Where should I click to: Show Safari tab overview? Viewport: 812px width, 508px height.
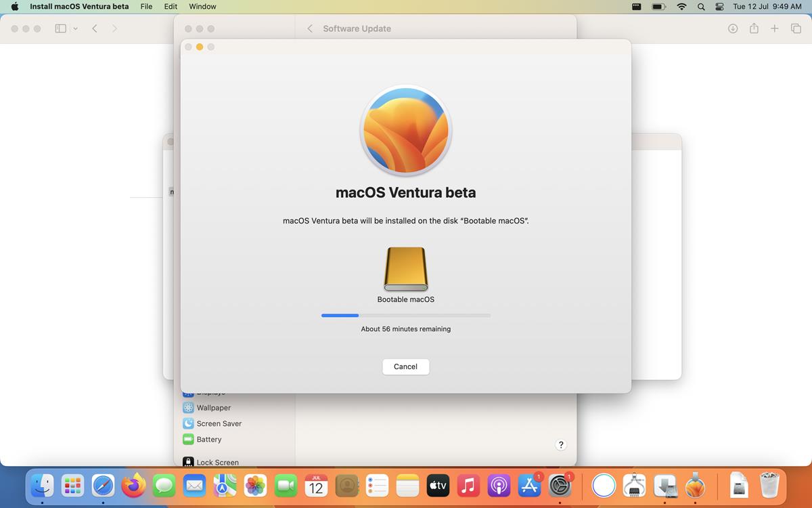pyautogui.click(x=796, y=28)
